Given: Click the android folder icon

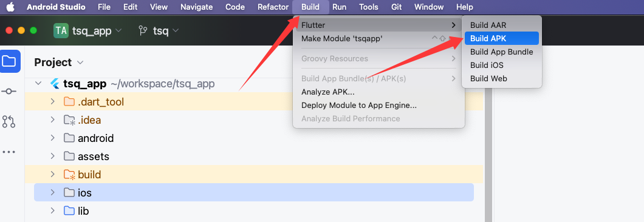Looking at the screenshot, I should 69,138.
